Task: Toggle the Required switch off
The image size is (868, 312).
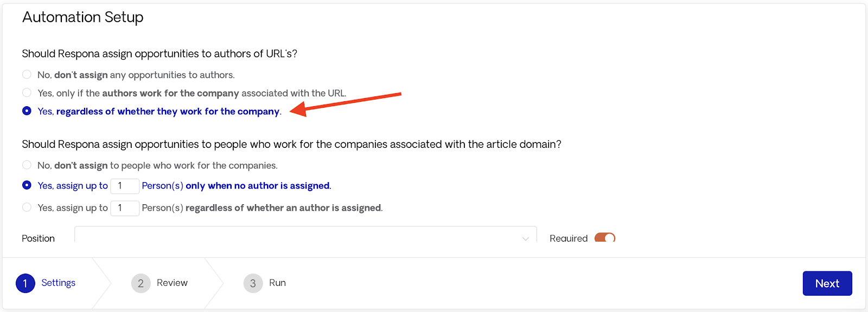Action: 605,237
